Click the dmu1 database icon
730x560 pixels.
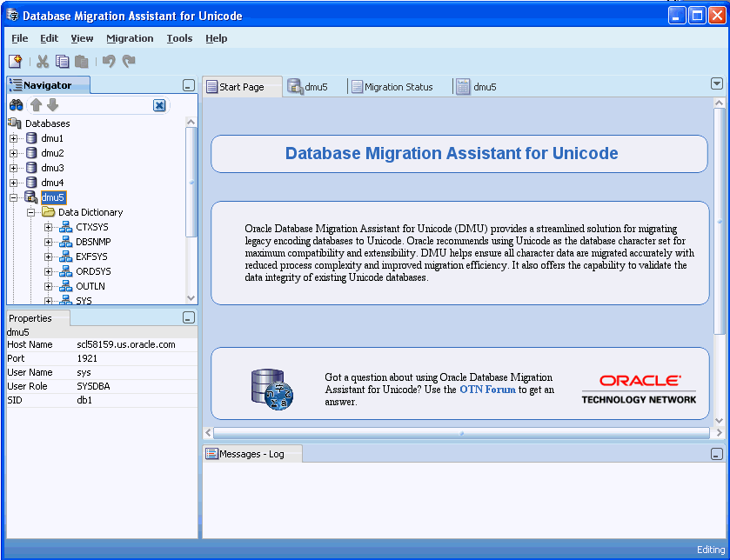pos(31,138)
